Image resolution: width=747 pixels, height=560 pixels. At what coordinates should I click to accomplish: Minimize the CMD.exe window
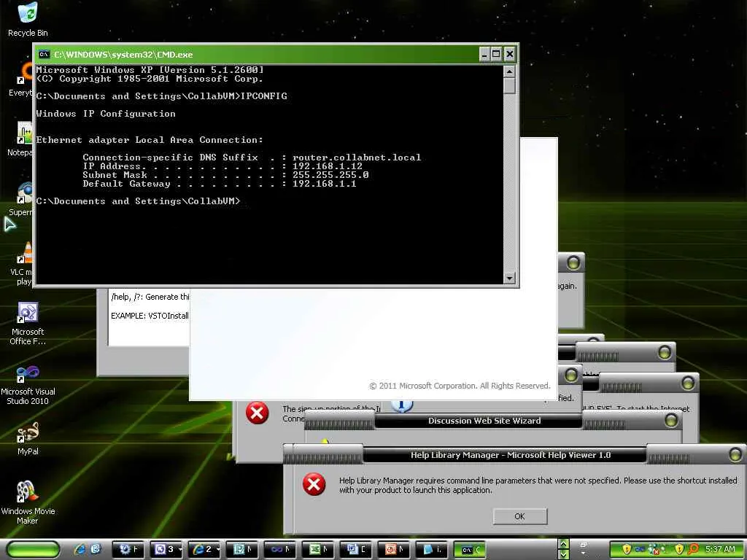(484, 54)
